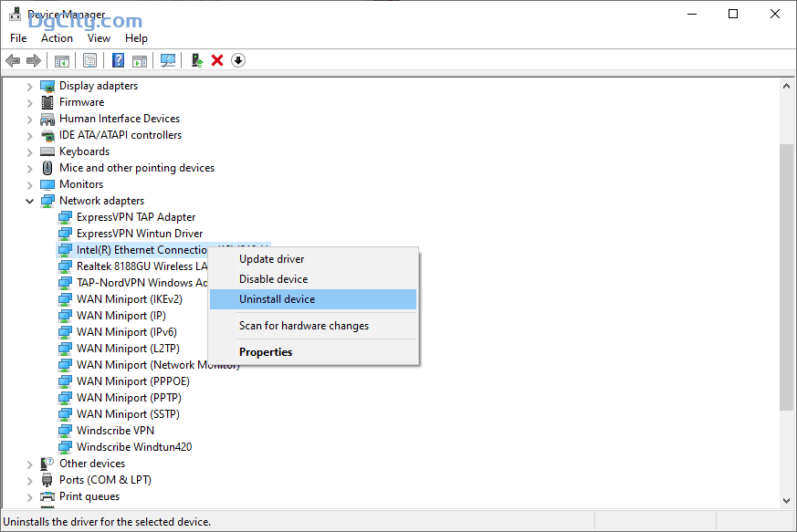Click the Network adapters category icon

pos(47,201)
